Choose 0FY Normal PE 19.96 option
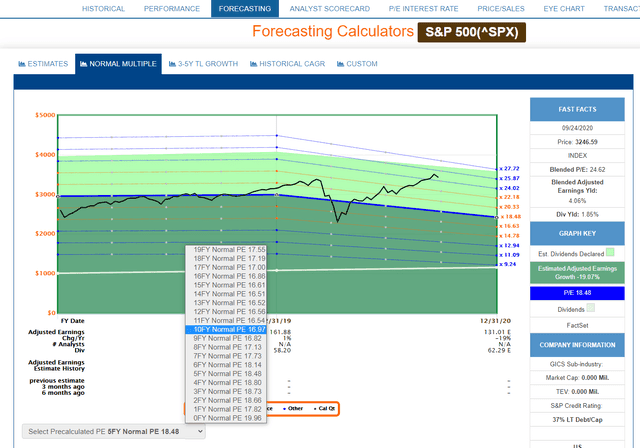640x448 pixels. (226, 418)
